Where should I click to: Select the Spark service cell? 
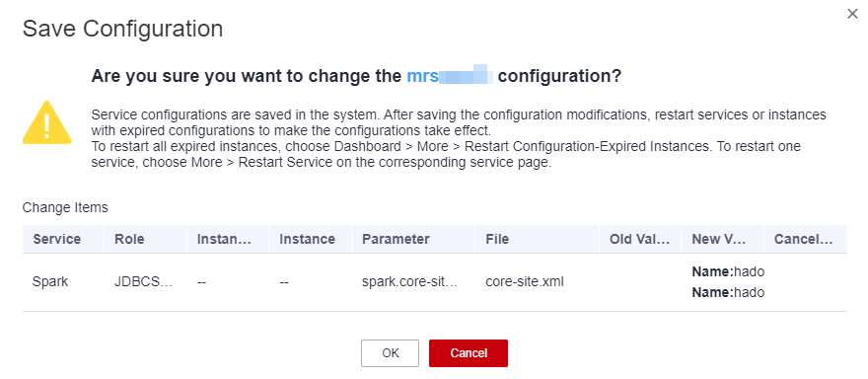point(50,281)
